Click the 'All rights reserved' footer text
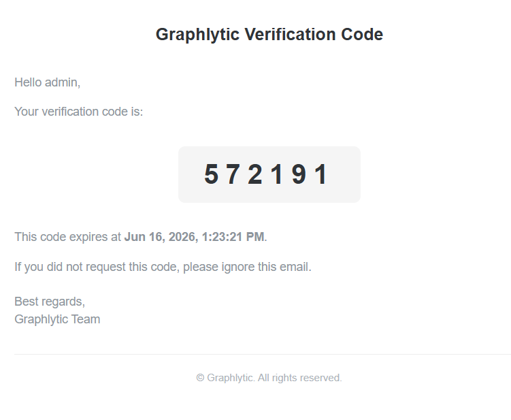 (x=300, y=378)
